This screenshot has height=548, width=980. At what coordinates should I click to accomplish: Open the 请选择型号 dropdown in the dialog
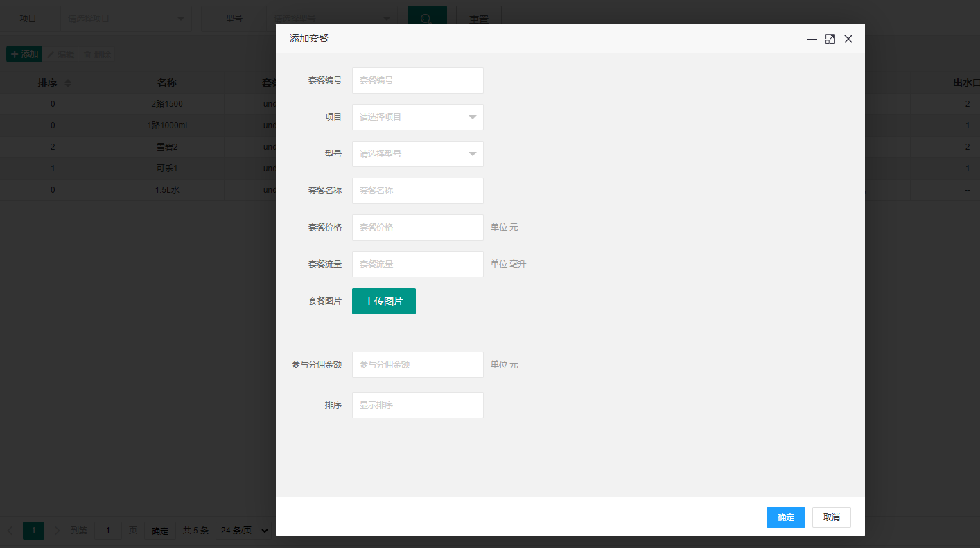[x=418, y=154]
